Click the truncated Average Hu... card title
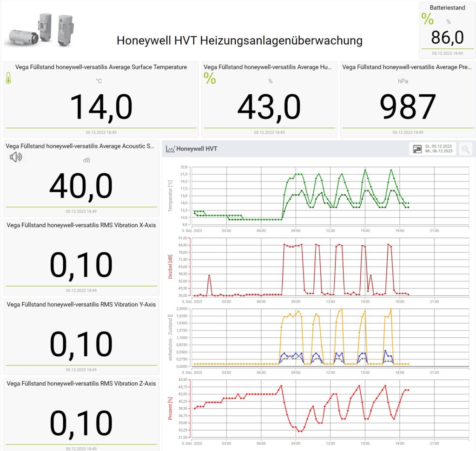476x451 pixels. point(267,67)
